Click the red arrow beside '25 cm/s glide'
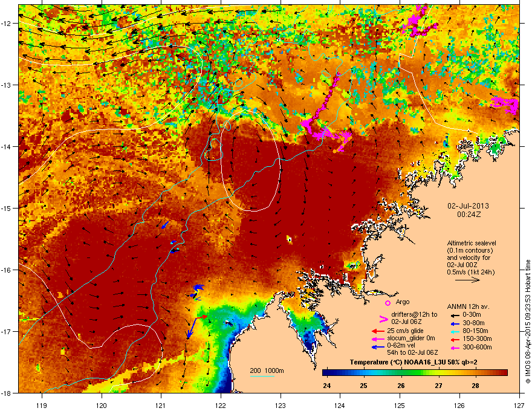The height and width of the screenshot is (411, 532). pos(378,331)
